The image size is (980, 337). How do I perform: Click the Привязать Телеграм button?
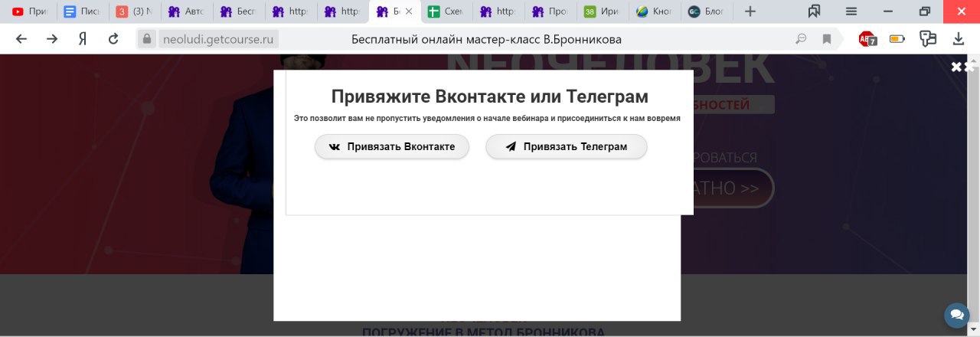(x=567, y=147)
